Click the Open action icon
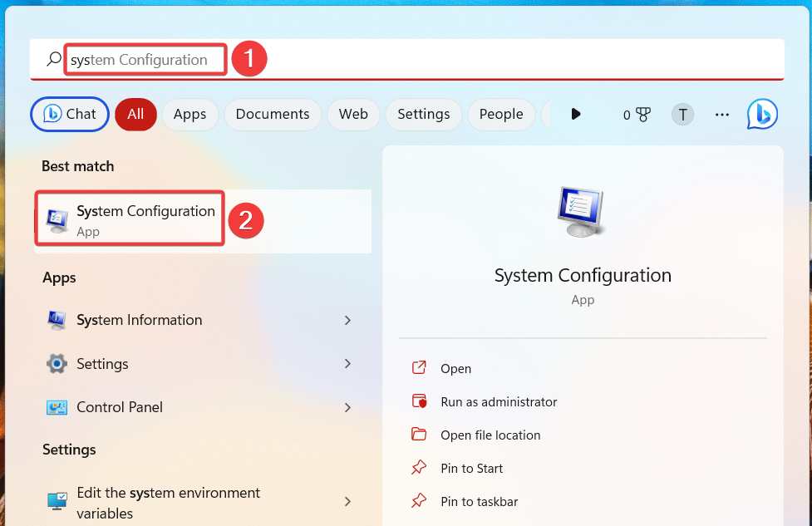This screenshot has height=526, width=812. point(419,367)
